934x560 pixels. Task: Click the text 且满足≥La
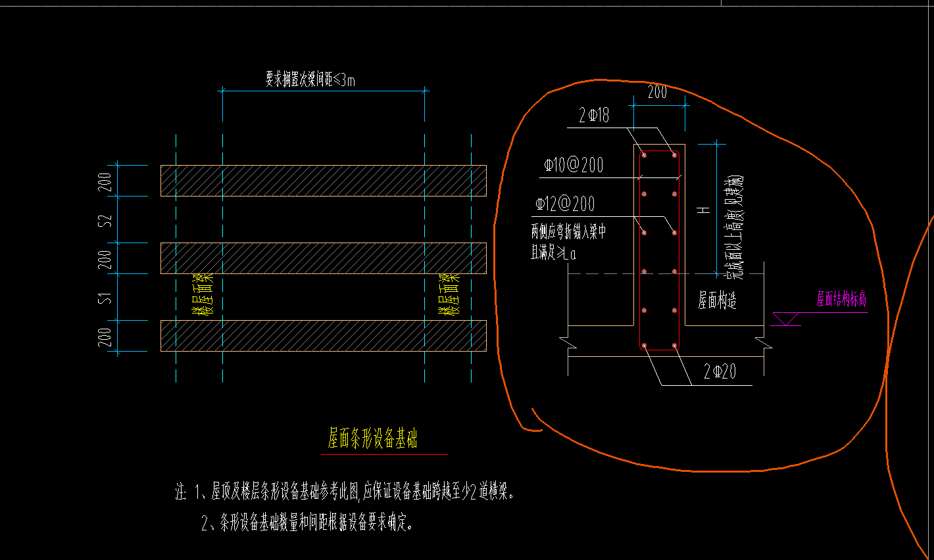point(554,252)
